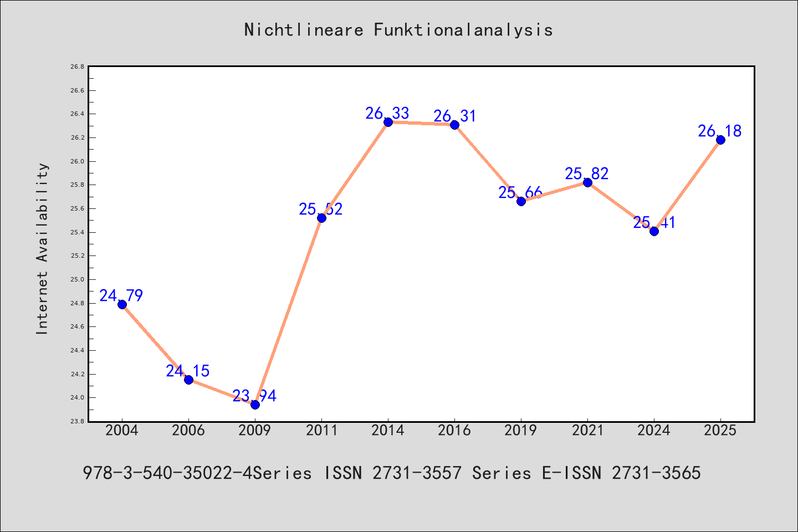Screen dimensions: 798x532
Task: Click the y-axis tick label 24.6
Action: click(77, 326)
